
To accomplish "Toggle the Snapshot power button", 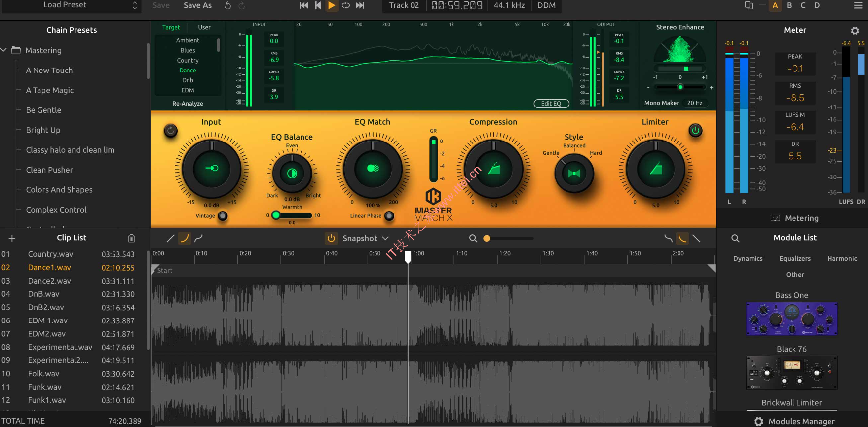I will click(331, 238).
